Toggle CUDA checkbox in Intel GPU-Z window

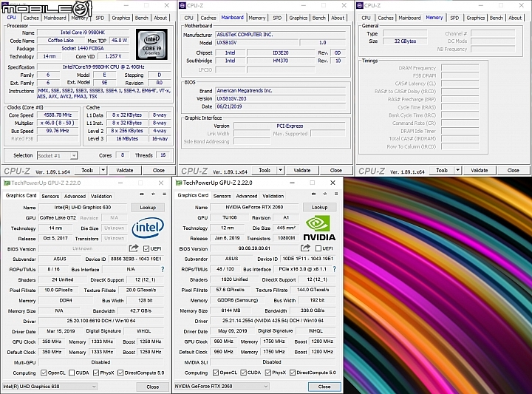click(x=72, y=373)
